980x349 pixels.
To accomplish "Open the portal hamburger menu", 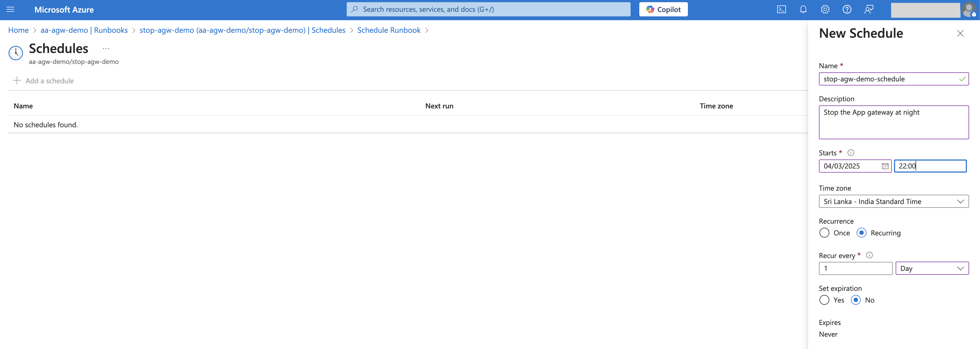I will 11,10.
